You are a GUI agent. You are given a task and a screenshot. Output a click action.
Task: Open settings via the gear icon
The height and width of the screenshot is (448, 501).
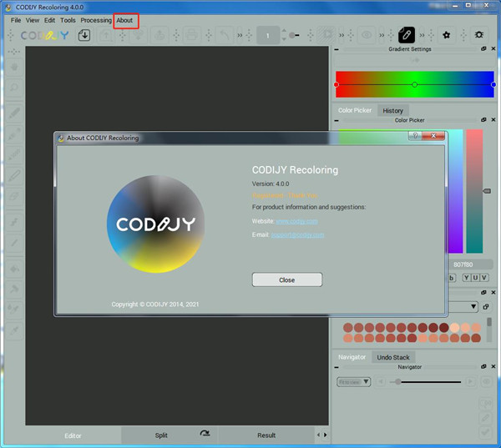(x=478, y=35)
